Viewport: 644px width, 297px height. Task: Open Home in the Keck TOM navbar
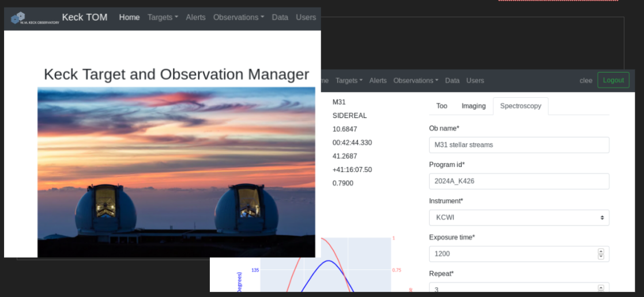point(129,17)
